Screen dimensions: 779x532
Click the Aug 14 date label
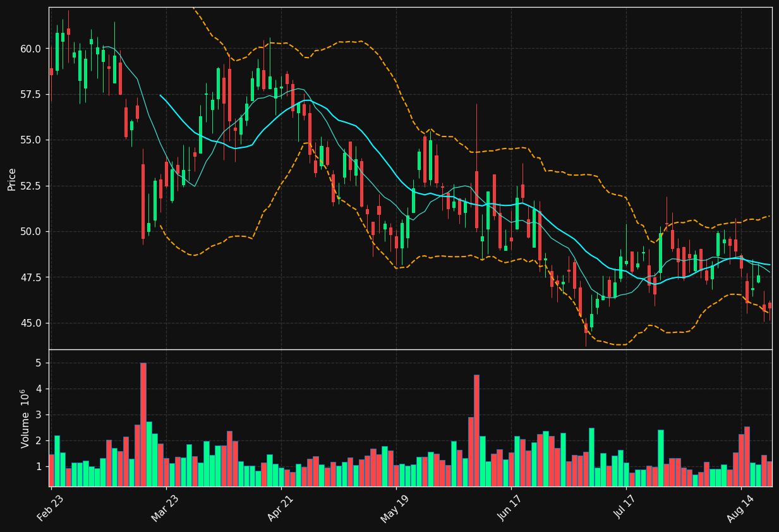(x=740, y=508)
